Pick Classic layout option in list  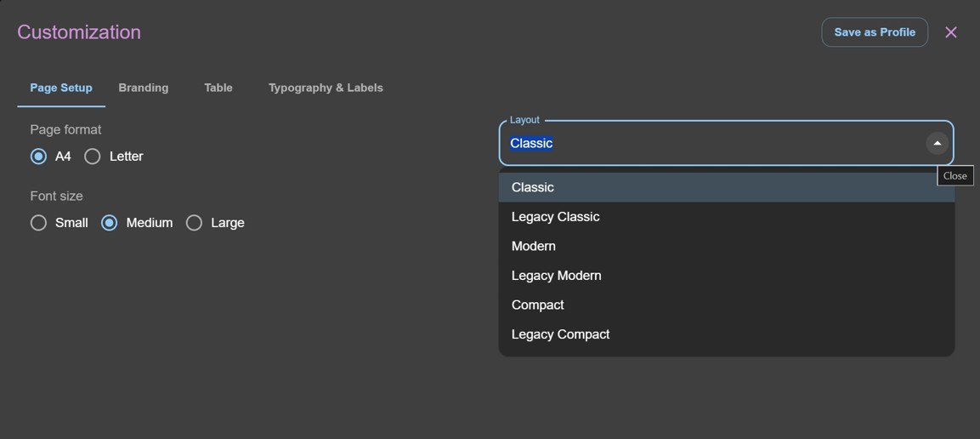click(x=726, y=187)
